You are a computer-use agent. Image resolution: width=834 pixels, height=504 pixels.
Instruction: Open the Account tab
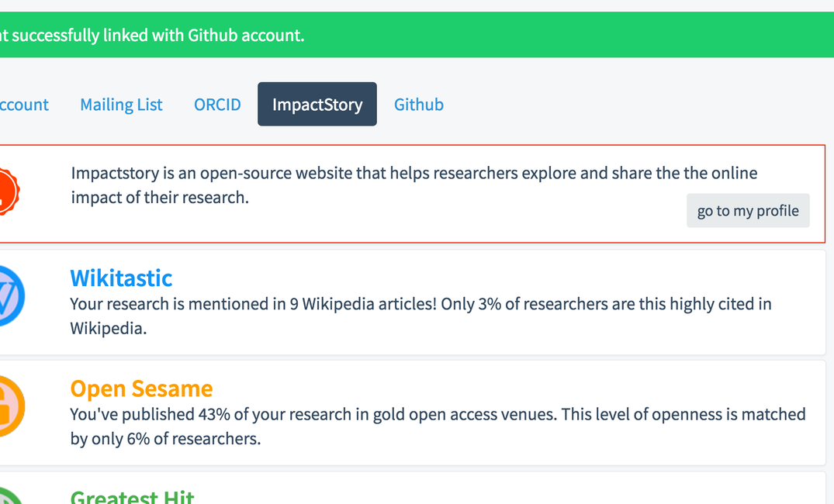23,105
